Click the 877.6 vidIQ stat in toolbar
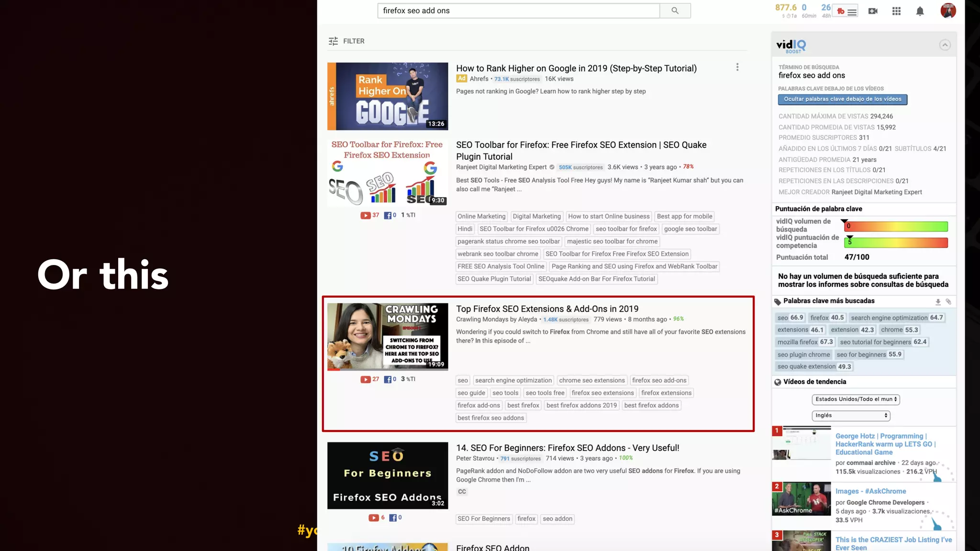 (786, 7)
